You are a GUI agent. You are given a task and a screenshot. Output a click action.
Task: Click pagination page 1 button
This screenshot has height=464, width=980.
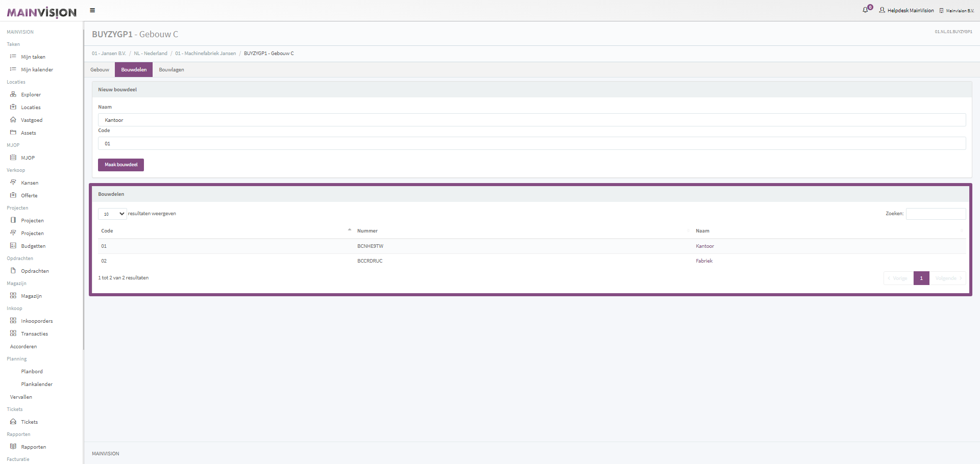point(921,278)
